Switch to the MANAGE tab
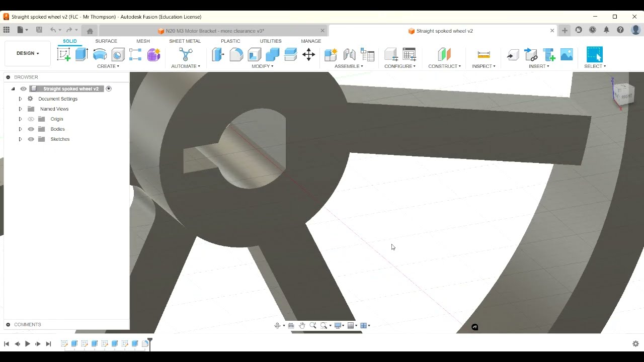644x362 pixels. (311, 41)
